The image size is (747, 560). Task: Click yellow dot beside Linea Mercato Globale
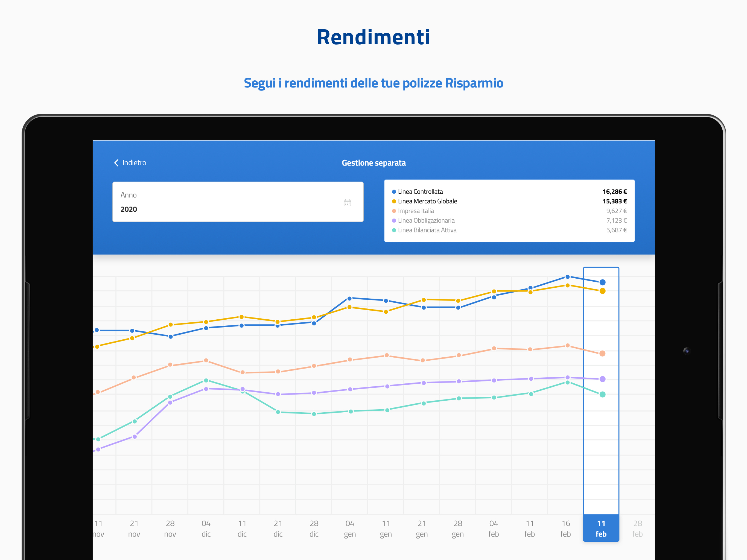pyautogui.click(x=394, y=201)
